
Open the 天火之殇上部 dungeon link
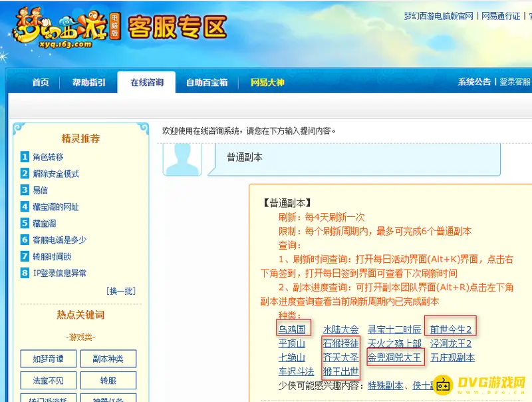[x=394, y=343]
